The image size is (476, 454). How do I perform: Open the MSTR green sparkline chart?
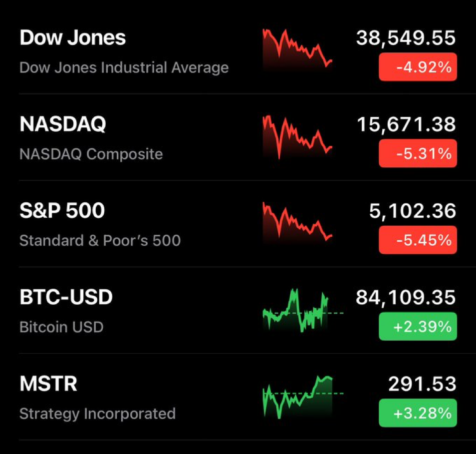coord(303,397)
